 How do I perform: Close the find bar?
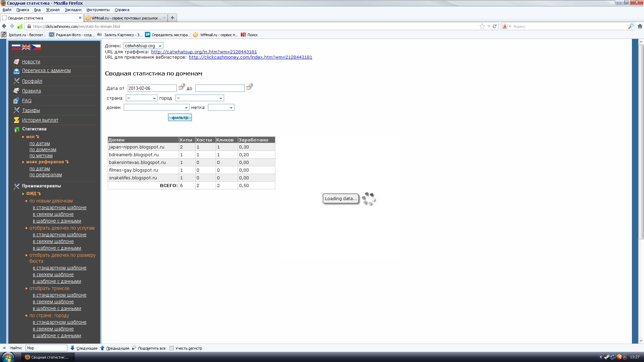pos(4,348)
